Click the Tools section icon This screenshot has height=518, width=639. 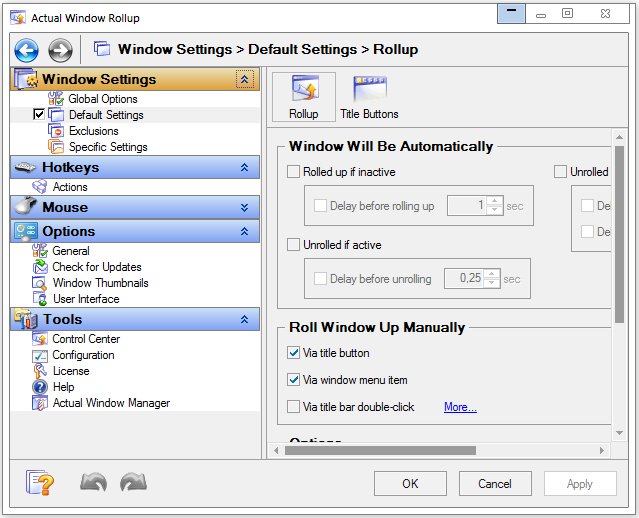tap(26, 319)
